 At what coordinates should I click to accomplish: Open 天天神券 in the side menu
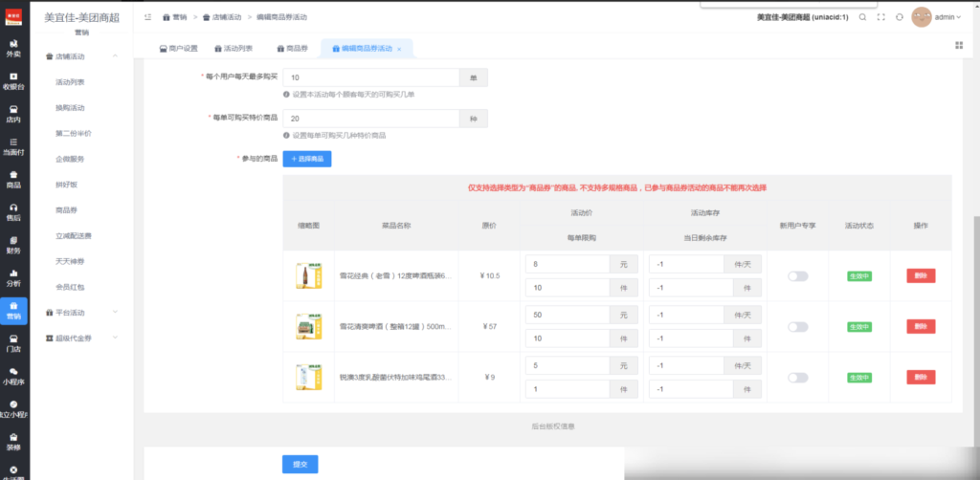[70, 261]
